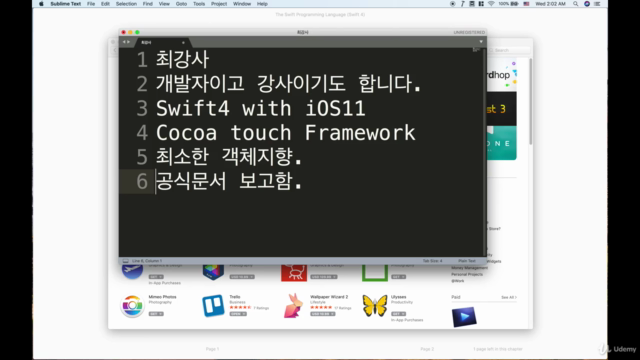
Task: Click line 1 text 최강사
Action: click(x=182, y=60)
